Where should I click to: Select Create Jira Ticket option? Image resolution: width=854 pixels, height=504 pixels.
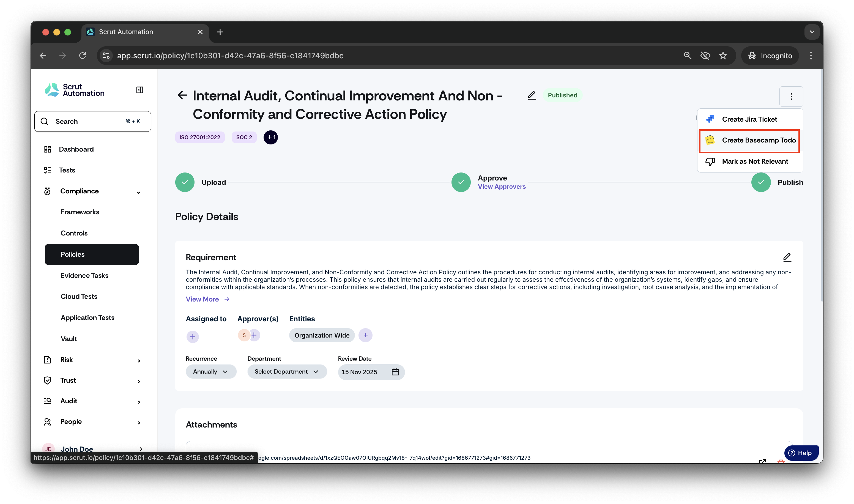(750, 120)
